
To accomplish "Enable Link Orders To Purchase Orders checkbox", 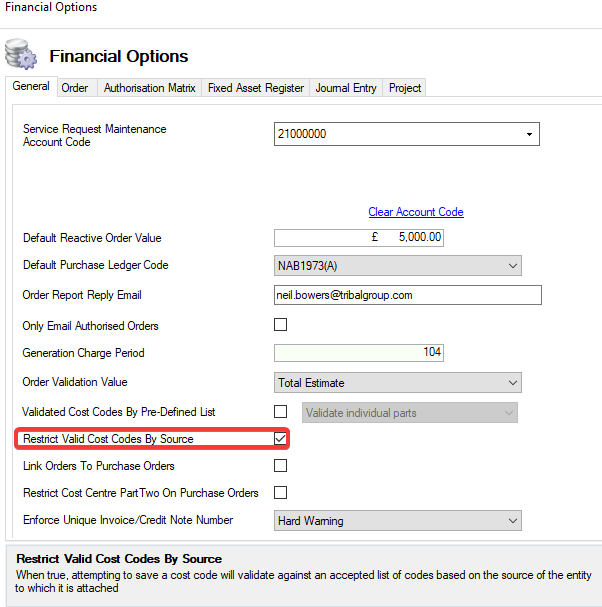I will click(281, 466).
